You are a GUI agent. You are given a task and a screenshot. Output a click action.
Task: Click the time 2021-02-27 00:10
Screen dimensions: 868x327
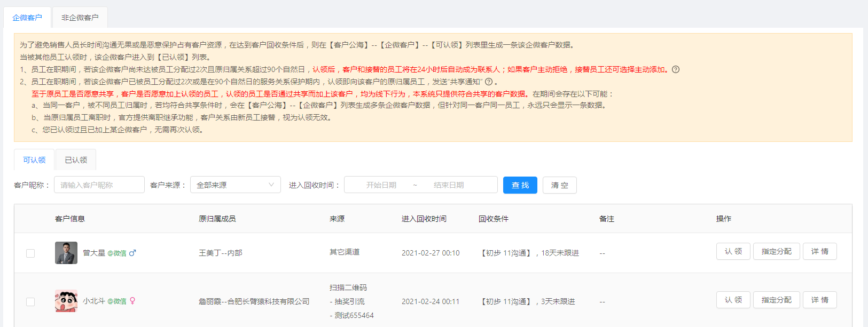pos(431,253)
